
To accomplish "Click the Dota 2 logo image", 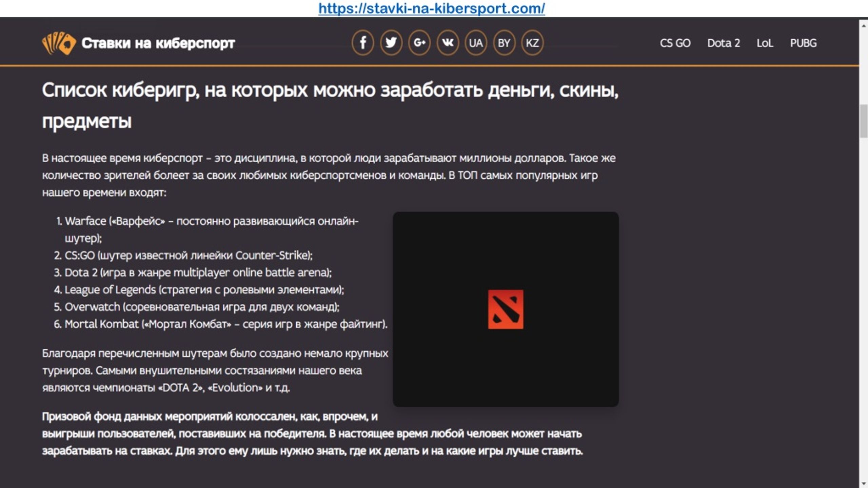I will click(506, 309).
